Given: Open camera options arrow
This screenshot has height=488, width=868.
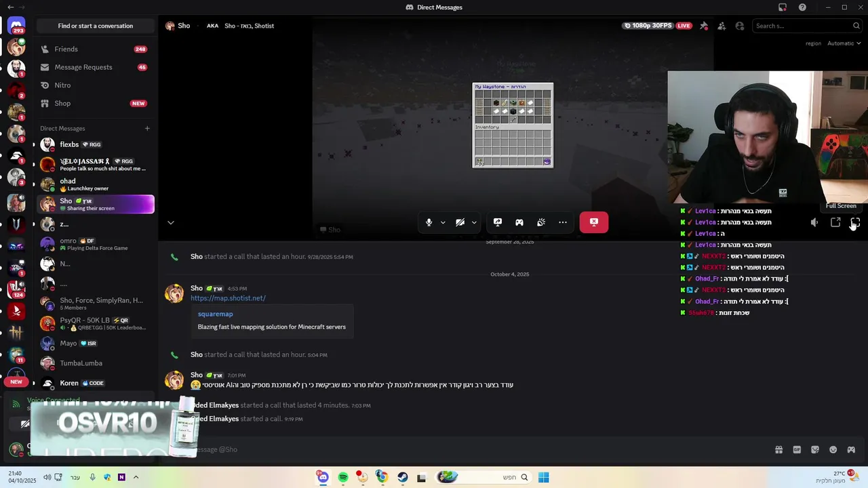Looking at the screenshot, I should pyautogui.click(x=474, y=222).
